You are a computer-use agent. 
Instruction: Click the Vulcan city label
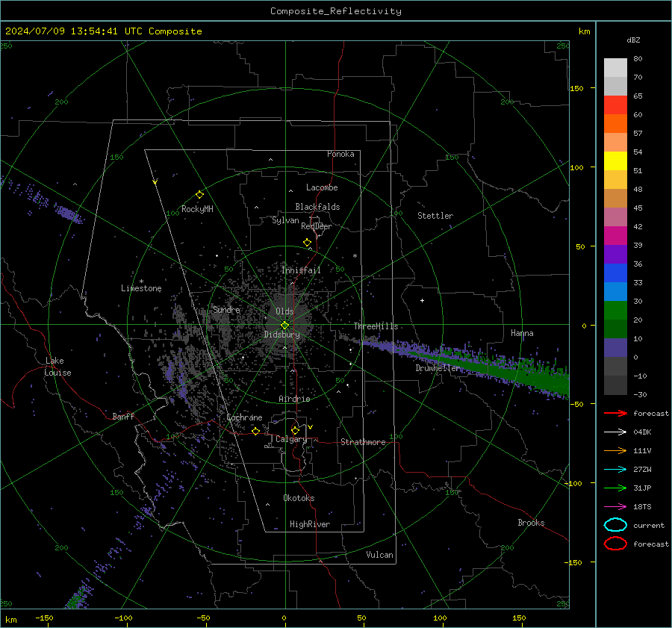point(379,555)
